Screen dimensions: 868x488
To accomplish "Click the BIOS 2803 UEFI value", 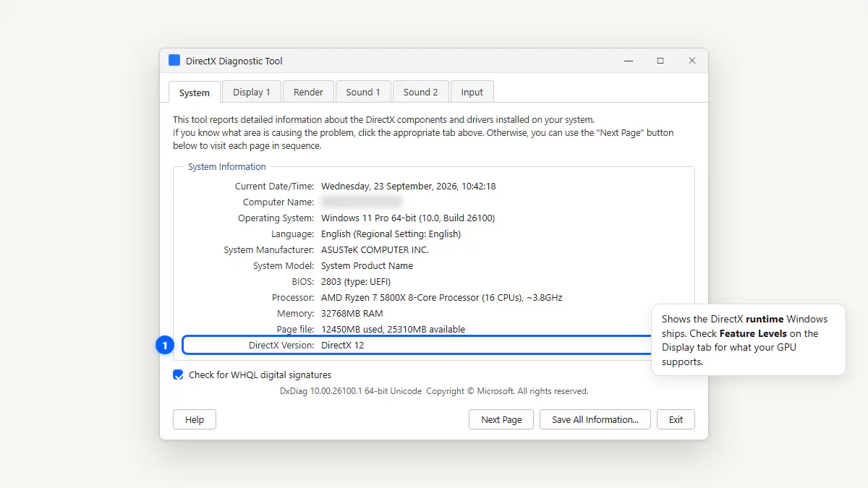I will (x=356, y=281).
